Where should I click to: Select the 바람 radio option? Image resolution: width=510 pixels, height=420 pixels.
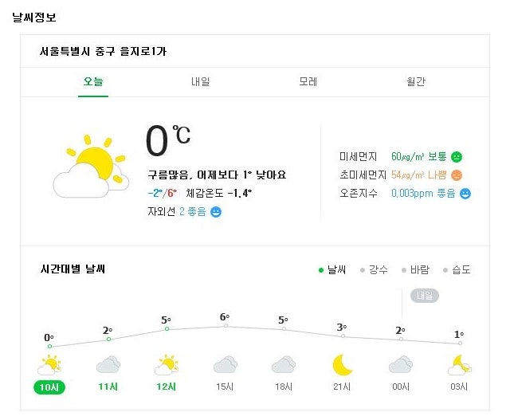click(x=415, y=269)
